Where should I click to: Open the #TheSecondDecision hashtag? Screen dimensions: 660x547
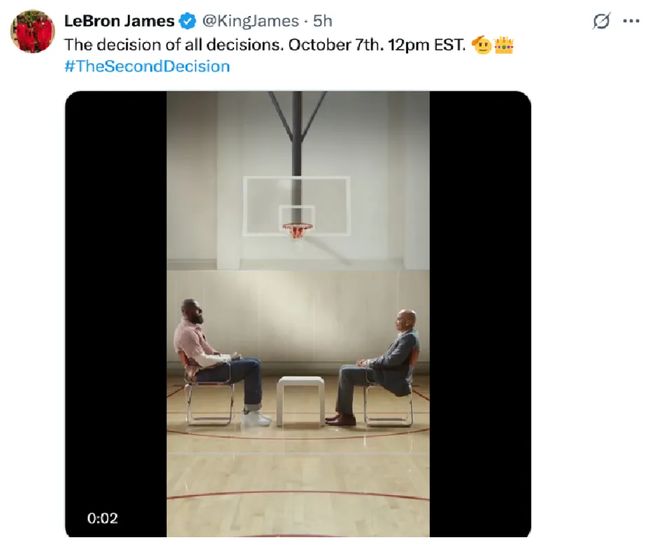[147, 66]
